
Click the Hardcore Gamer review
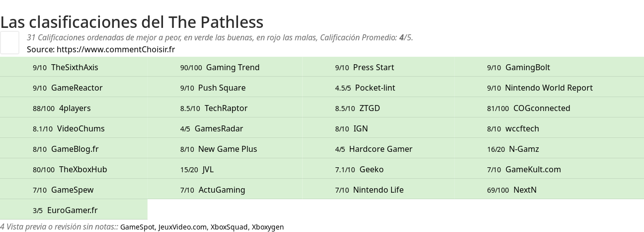click(380, 149)
